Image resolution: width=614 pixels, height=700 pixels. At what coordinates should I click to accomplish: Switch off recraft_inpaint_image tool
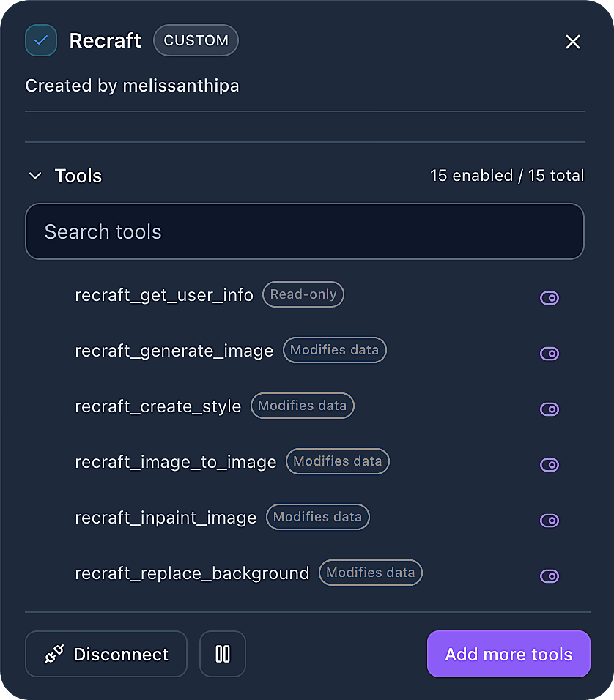(550, 521)
